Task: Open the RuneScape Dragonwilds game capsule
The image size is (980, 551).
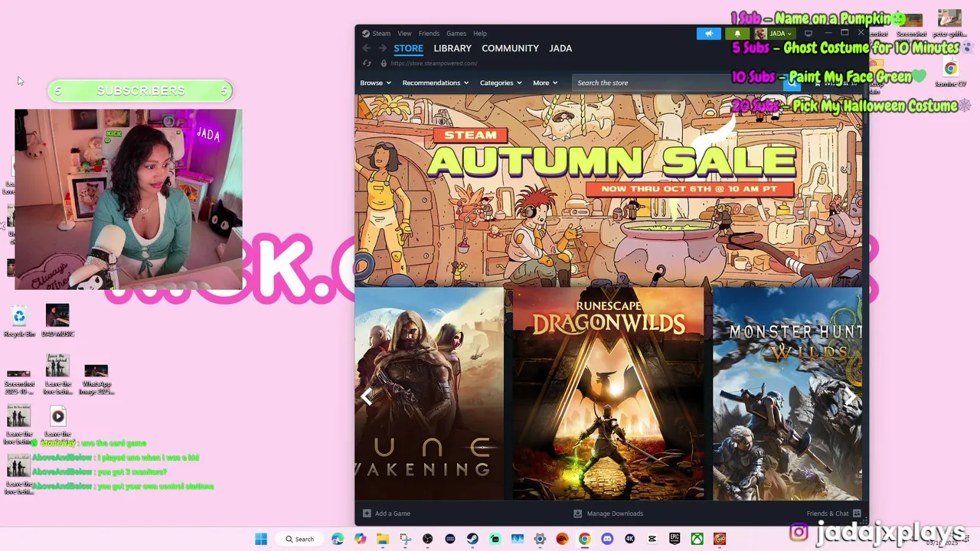Action: 609,394
